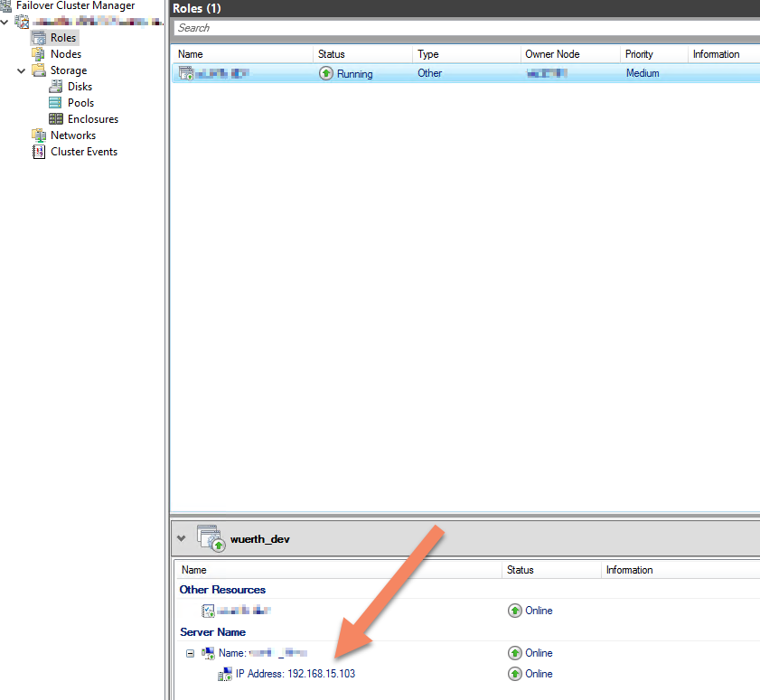The image size is (760, 700).
Task: Collapse the Server Name resource tree
Action: pyautogui.click(x=190, y=653)
